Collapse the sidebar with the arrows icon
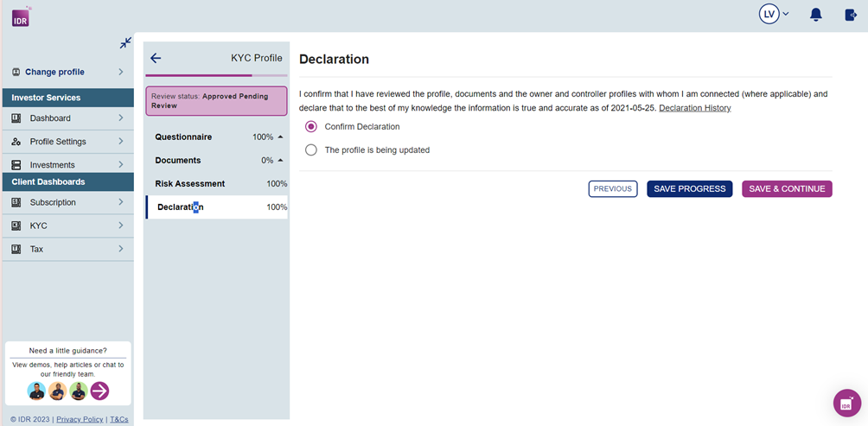This screenshot has width=868, height=426. [x=125, y=42]
